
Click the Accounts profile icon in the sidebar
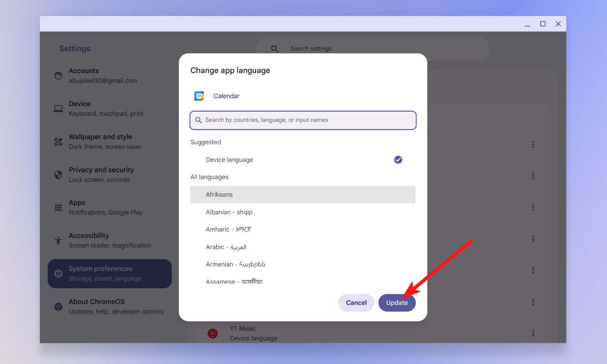click(x=58, y=76)
